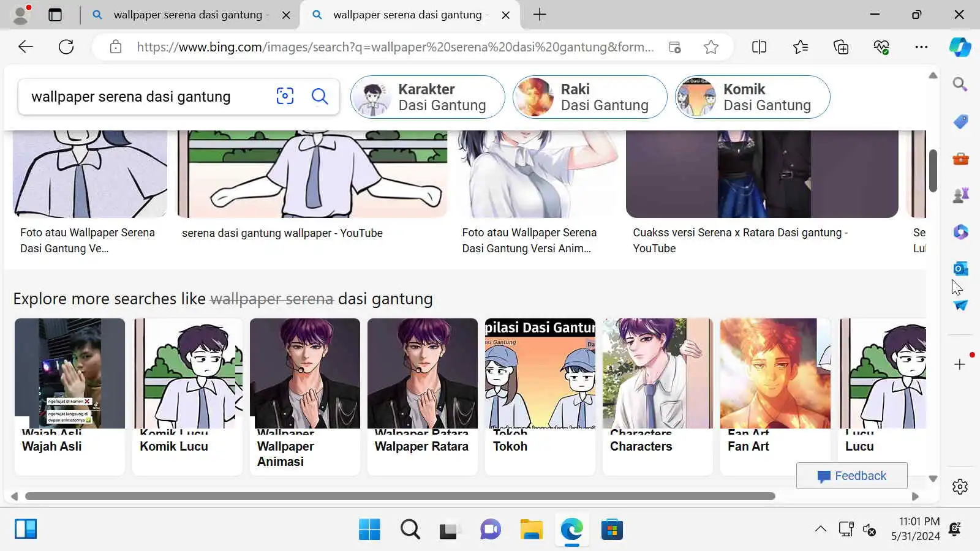Submit search with magnifier button

tap(320, 96)
